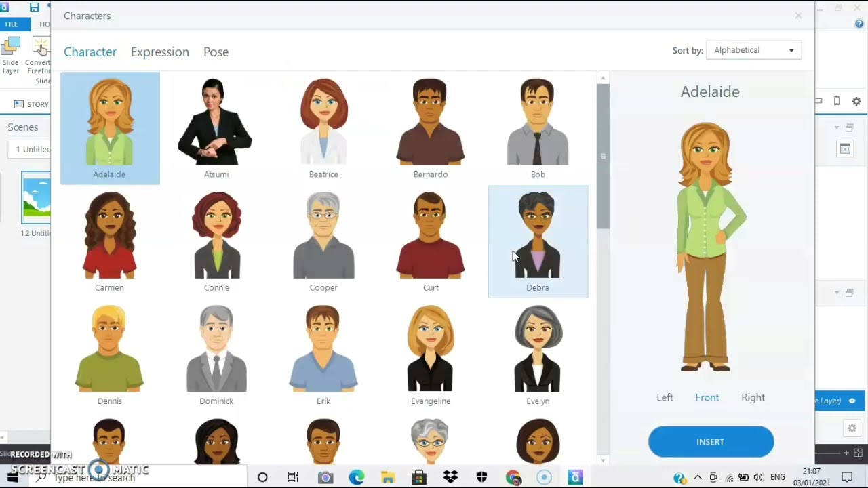Switch to Story View in Storyline
The width and height of the screenshot is (868, 488).
[x=32, y=104]
